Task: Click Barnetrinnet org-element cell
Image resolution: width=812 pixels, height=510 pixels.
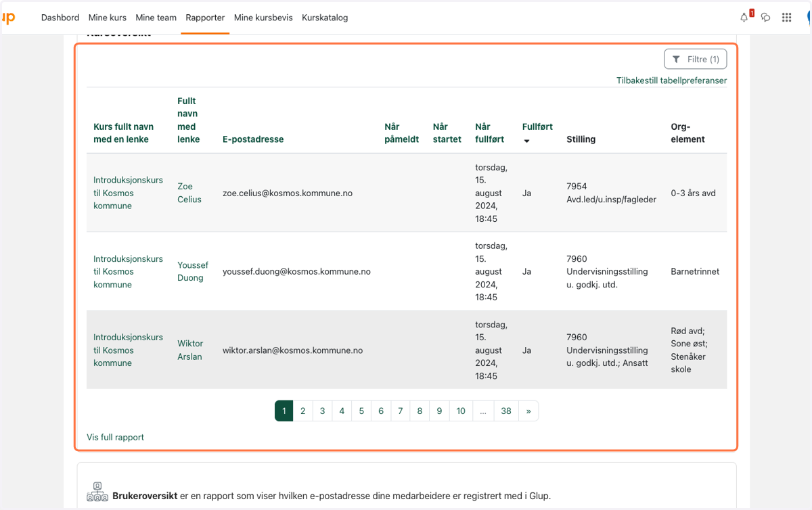Action: point(695,271)
